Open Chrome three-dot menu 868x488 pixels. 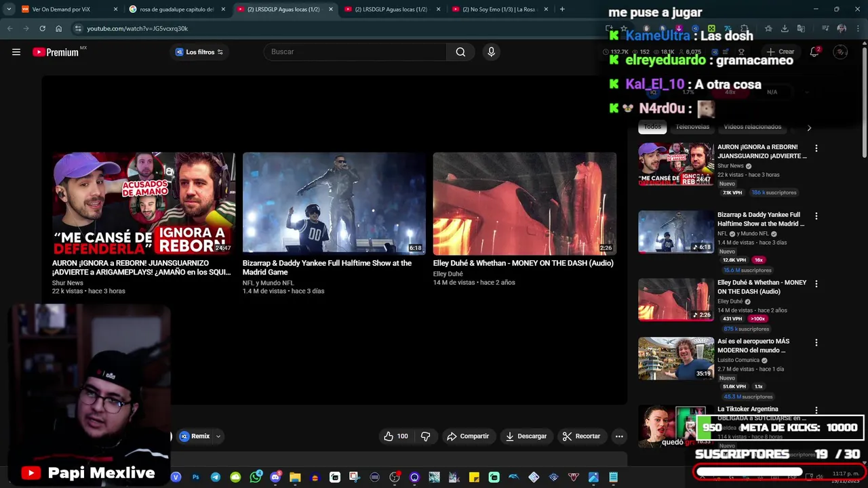[859, 28]
